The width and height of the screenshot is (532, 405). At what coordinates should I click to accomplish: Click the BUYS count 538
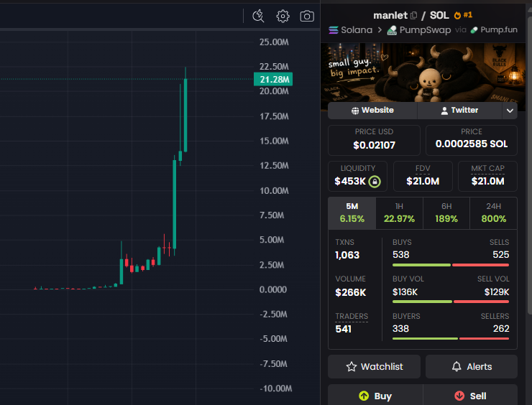click(400, 255)
